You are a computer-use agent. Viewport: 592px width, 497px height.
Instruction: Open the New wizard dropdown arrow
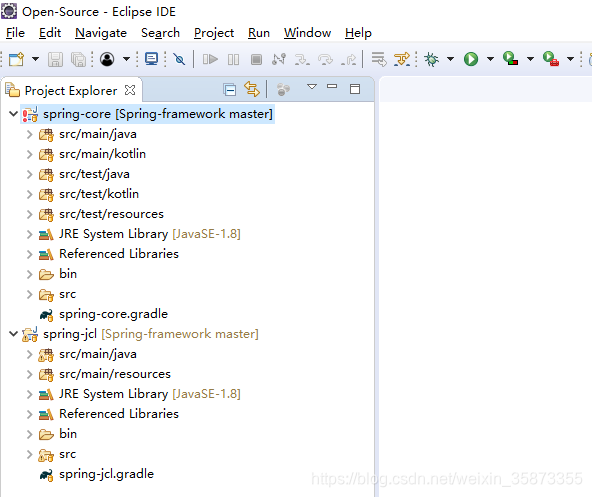(x=35, y=59)
